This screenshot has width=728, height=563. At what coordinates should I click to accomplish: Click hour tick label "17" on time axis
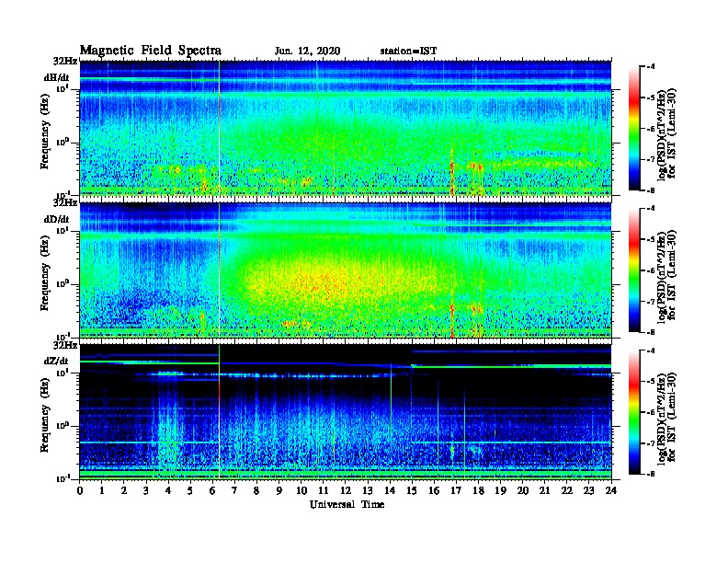coord(457,491)
